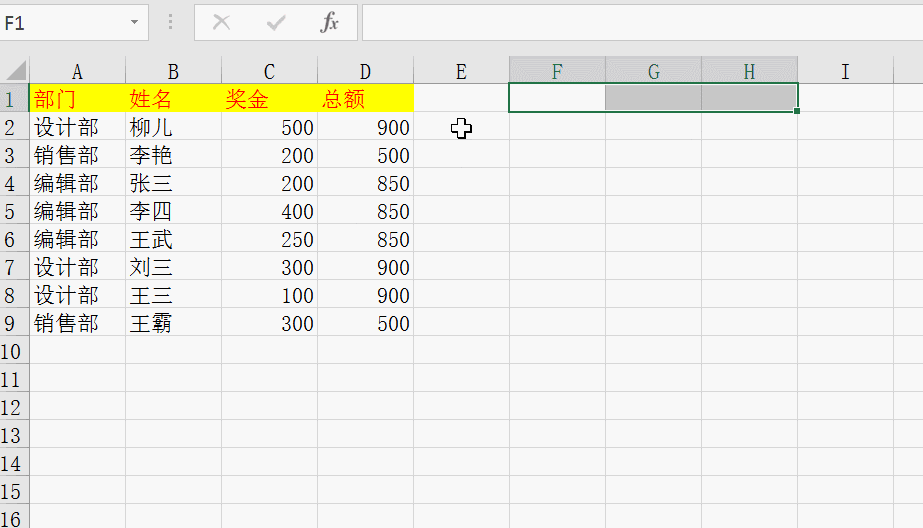Select column D header
This screenshot has width=923, height=528.
[365, 71]
